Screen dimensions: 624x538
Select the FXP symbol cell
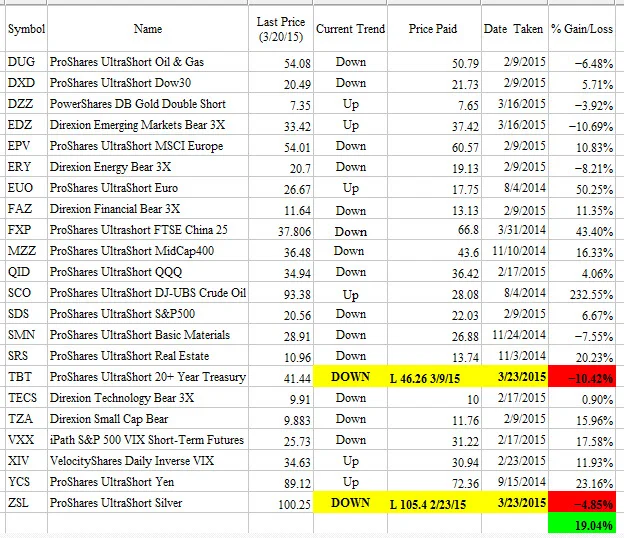click(26, 230)
